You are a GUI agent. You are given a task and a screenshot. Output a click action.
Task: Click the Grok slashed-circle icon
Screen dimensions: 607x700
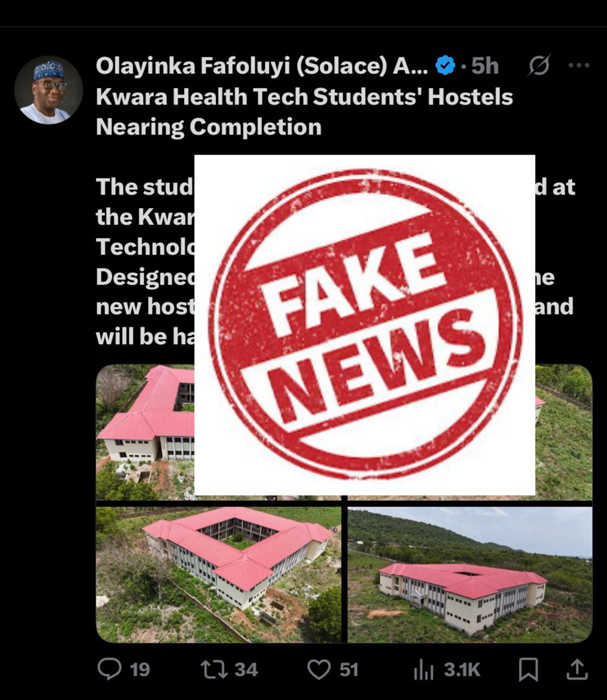pyautogui.click(x=539, y=65)
